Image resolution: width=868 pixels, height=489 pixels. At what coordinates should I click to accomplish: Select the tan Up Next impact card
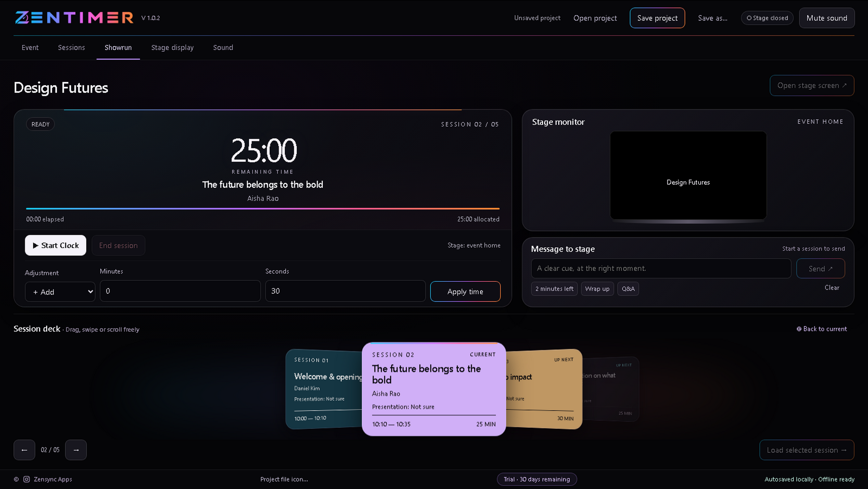click(x=544, y=389)
